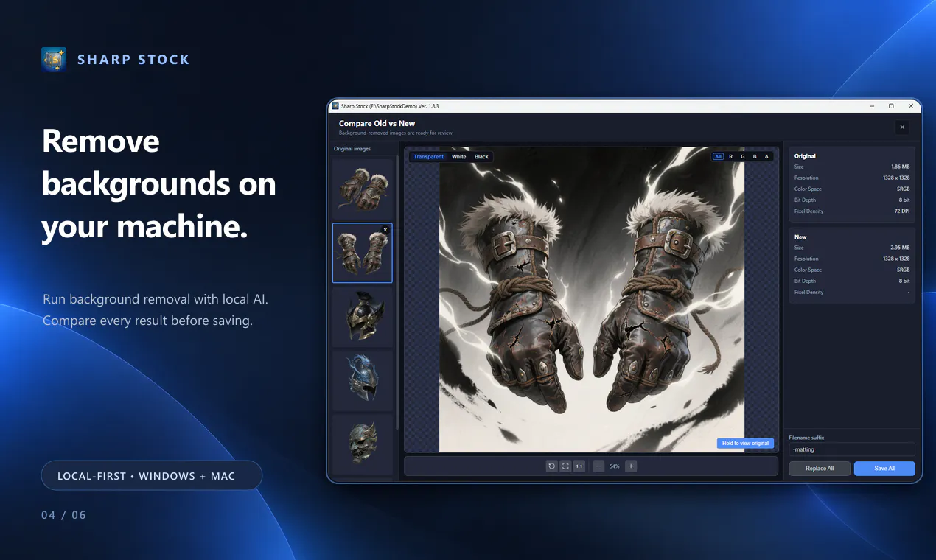This screenshot has width=936, height=560.
Task: Show only the A alpha channel
Action: [x=766, y=156]
